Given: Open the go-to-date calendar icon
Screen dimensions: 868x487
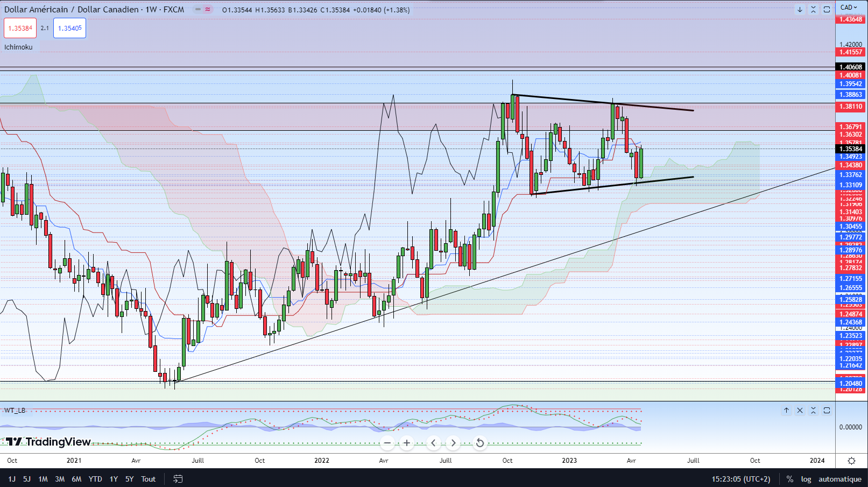Looking at the screenshot, I should [178, 479].
